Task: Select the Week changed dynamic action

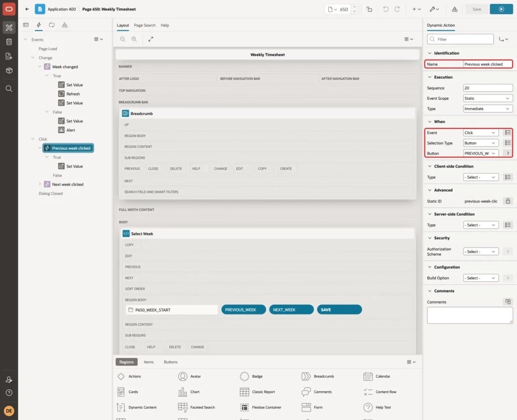Action: (x=65, y=67)
